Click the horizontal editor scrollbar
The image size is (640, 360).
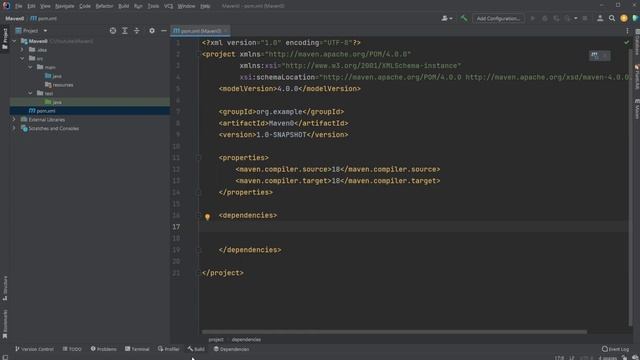[394, 332]
